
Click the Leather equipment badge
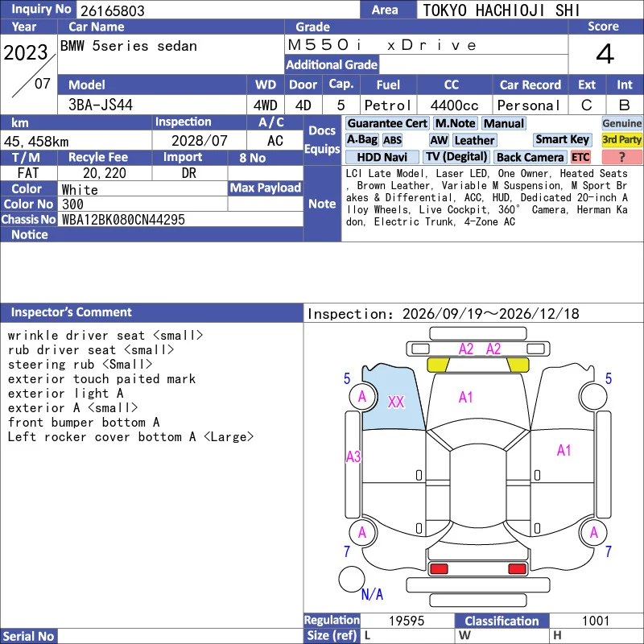pyautogui.click(x=474, y=140)
